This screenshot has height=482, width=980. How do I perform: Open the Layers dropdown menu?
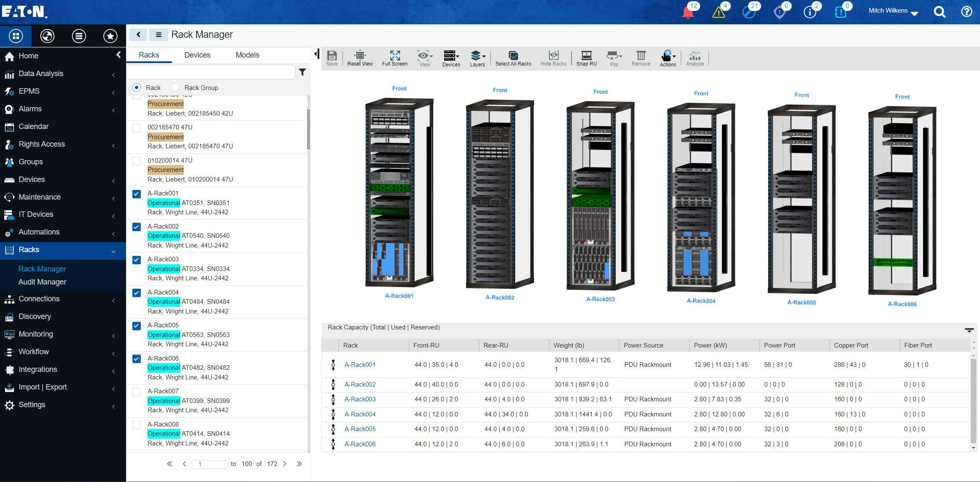click(x=477, y=58)
